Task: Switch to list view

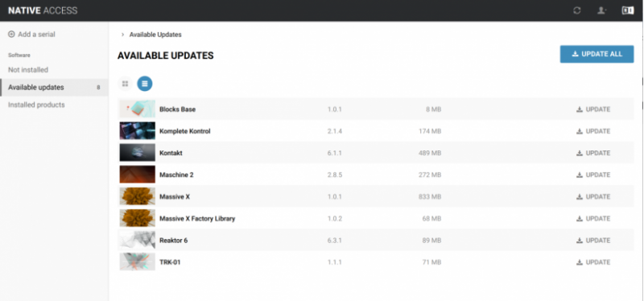Action: pyautogui.click(x=145, y=84)
